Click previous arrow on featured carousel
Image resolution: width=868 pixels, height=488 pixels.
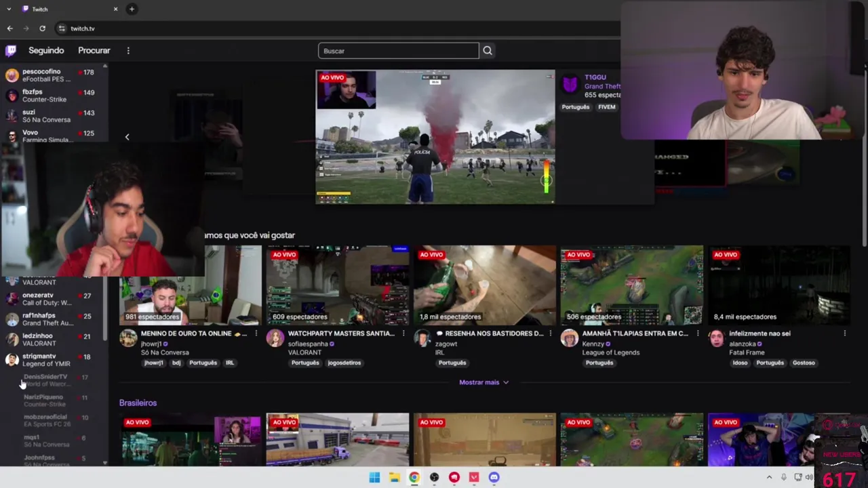(127, 137)
